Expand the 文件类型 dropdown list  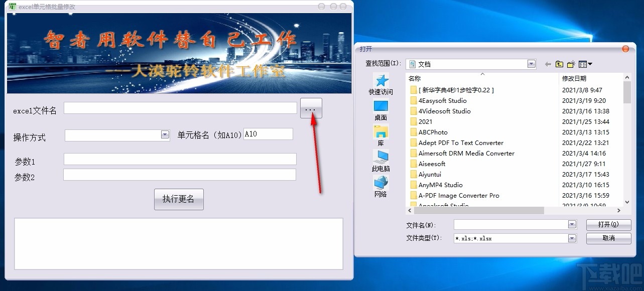572,238
